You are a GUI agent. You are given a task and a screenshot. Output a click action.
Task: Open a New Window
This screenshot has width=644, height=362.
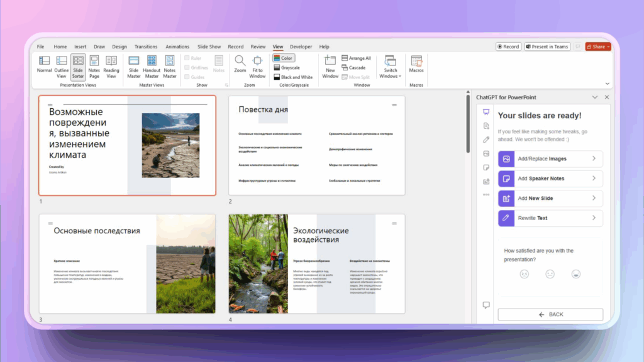point(330,64)
